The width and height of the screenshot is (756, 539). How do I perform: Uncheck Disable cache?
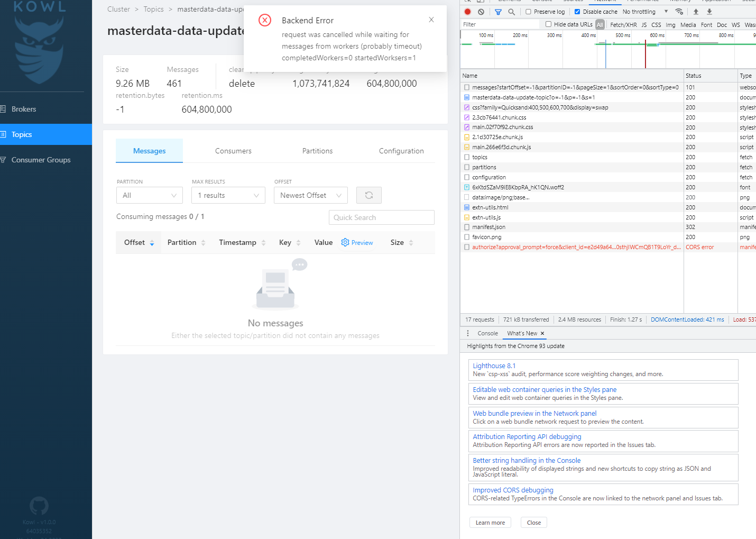577,12
